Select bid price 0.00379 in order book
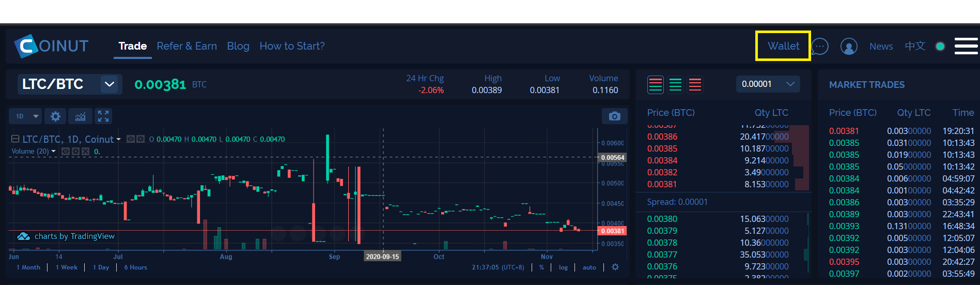 [x=662, y=231]
